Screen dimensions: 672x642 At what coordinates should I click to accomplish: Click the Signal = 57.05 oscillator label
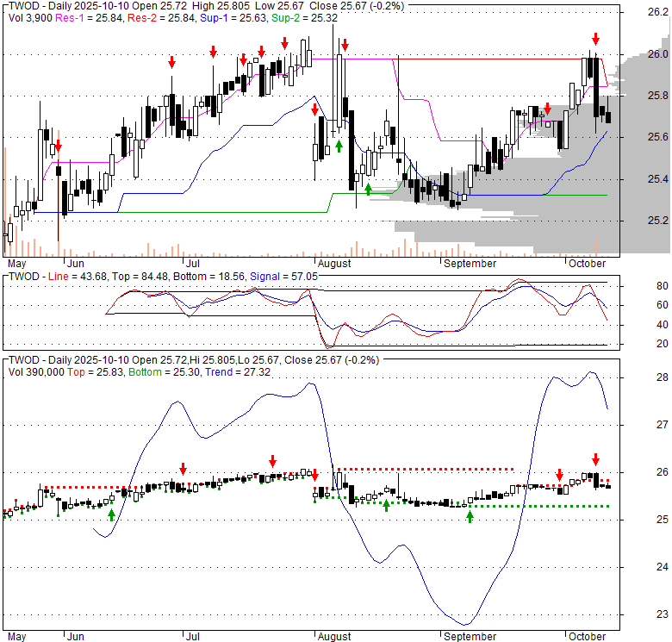284,277
